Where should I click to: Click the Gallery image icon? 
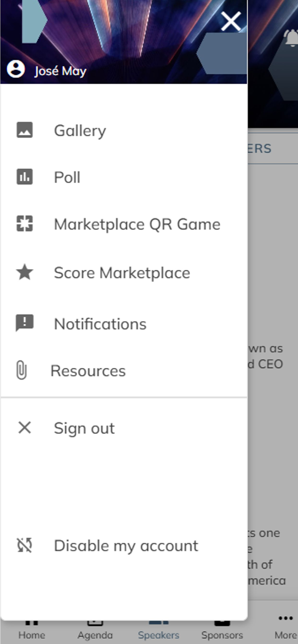(25, 130)
